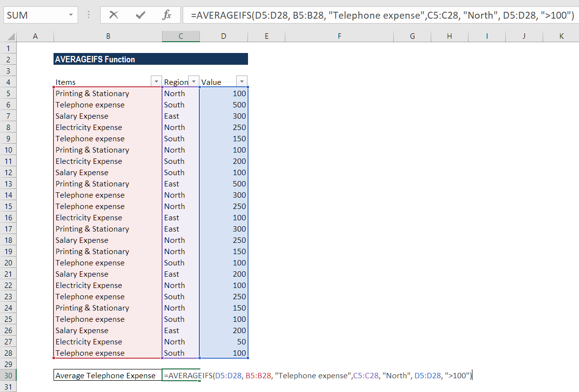Click cell containing Average Telephone Expense label

click(x=108, y=375)
